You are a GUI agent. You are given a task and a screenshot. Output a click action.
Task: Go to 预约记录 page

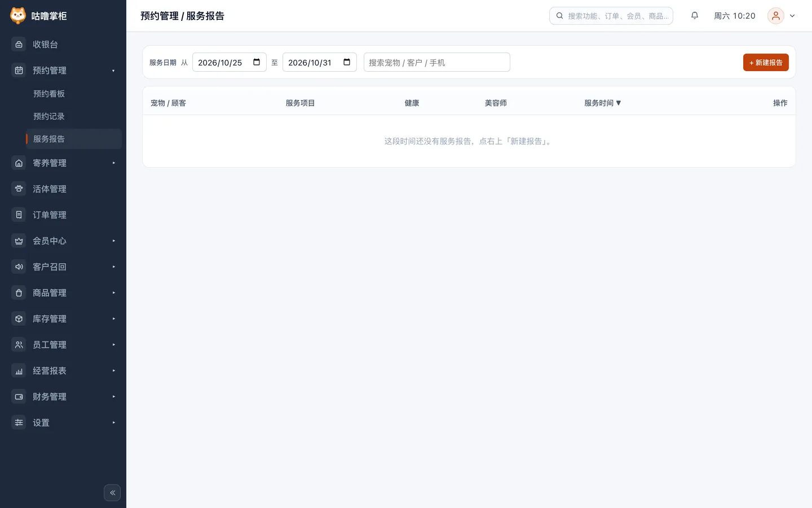(73, 116)
